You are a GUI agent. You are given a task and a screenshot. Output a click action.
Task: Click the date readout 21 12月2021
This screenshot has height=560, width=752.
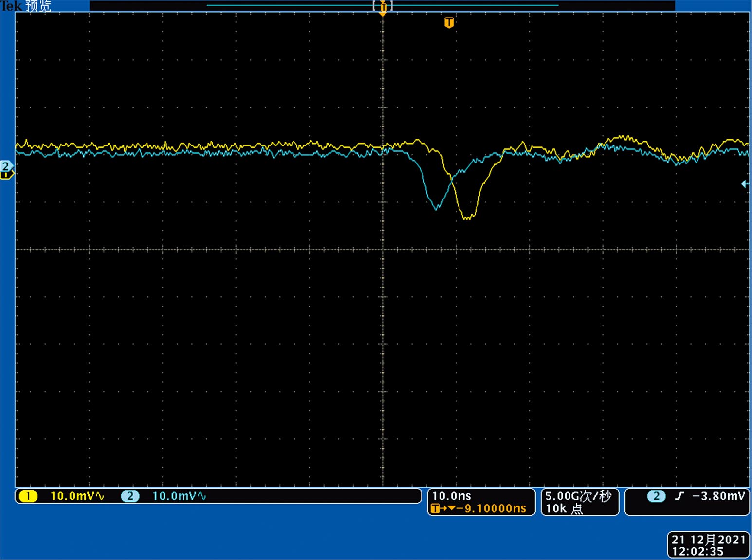click(708, 540)
